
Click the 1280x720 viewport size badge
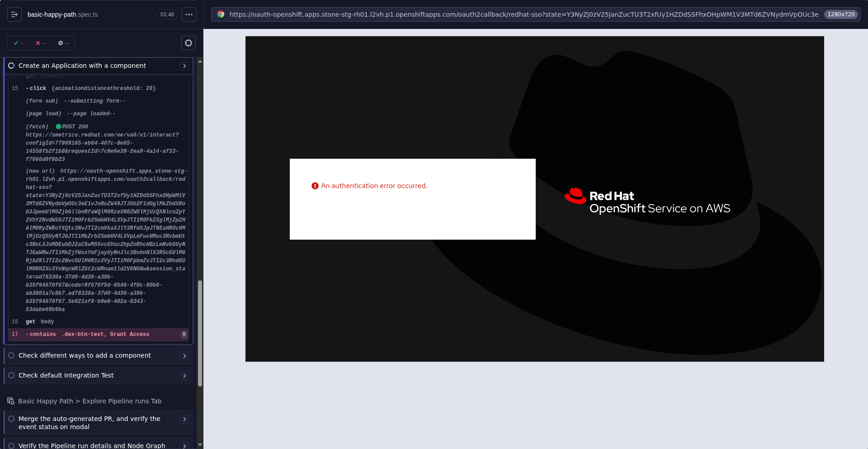pyautogui.click(x=841, y=14)
